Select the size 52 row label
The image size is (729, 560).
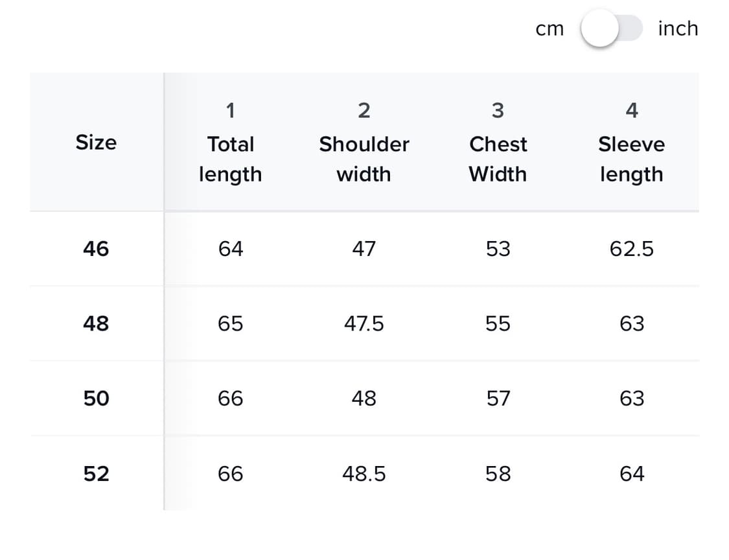tap(96, 474)
